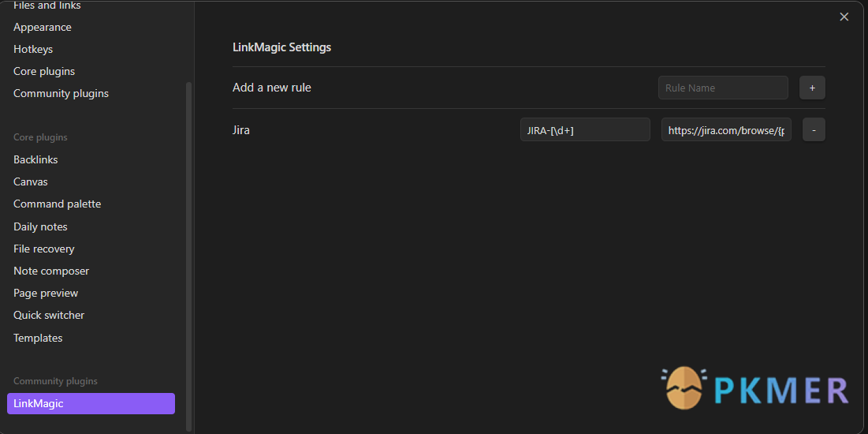868x434 pixels.
Task: Edit the jira.com browse URL field
Action: (x=726, y=129)
